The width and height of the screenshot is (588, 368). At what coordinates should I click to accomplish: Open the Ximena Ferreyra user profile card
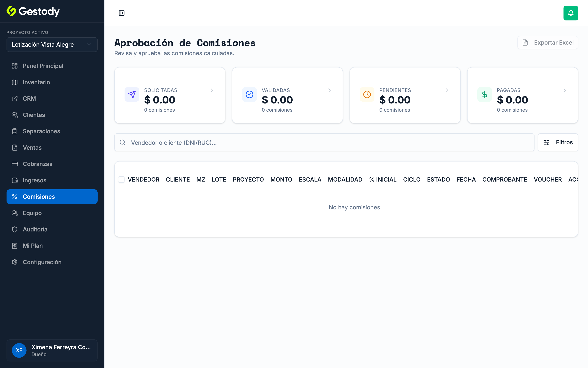pos(52,350)
